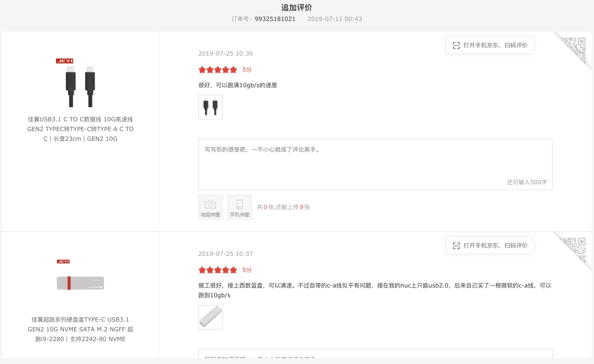The height and width of the screenshot is (364, 594).
Task: Open the cable review photo thumbnail
Action: tap(210, 107)
